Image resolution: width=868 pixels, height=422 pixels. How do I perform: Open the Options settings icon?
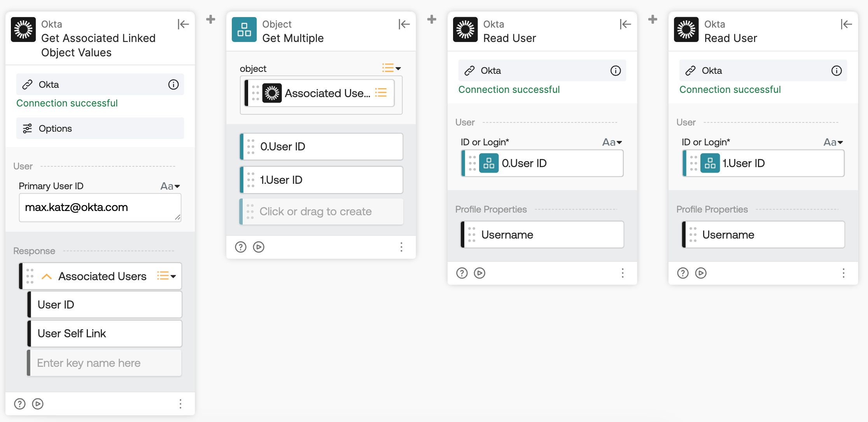pos(27,128)
